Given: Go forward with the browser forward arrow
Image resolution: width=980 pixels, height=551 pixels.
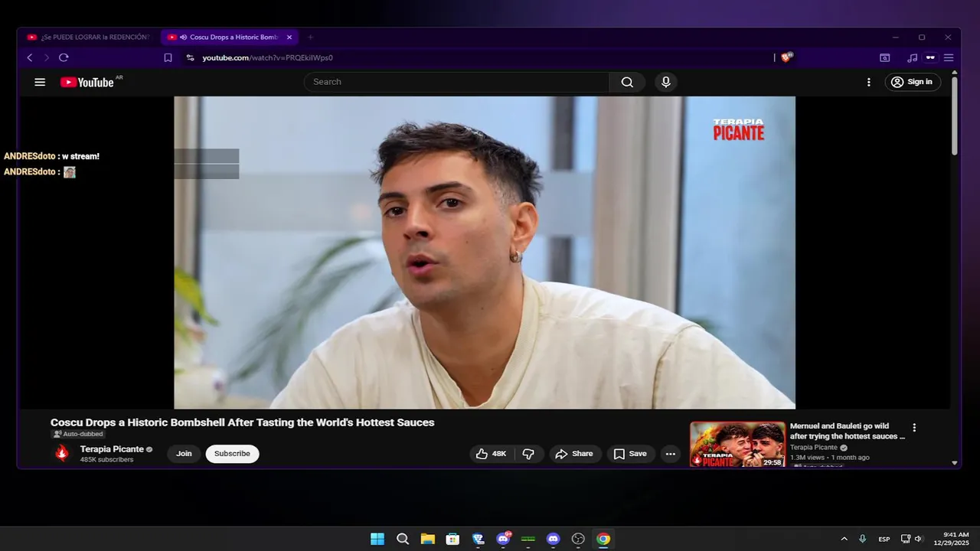Looking at the screenshot, I should (x=47, y=57).
